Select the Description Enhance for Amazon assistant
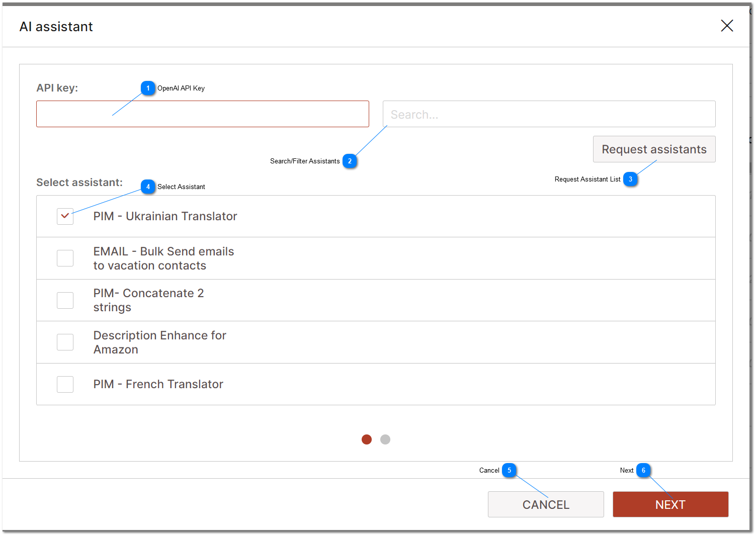This screenshot has width=756, height=536. pos(65,342)
